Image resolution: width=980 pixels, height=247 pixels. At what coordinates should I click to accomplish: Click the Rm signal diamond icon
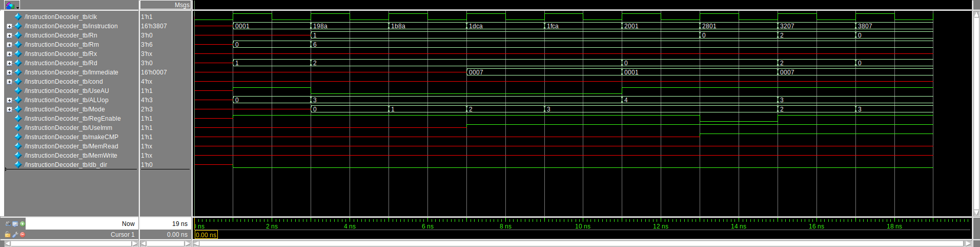[18, 44]
